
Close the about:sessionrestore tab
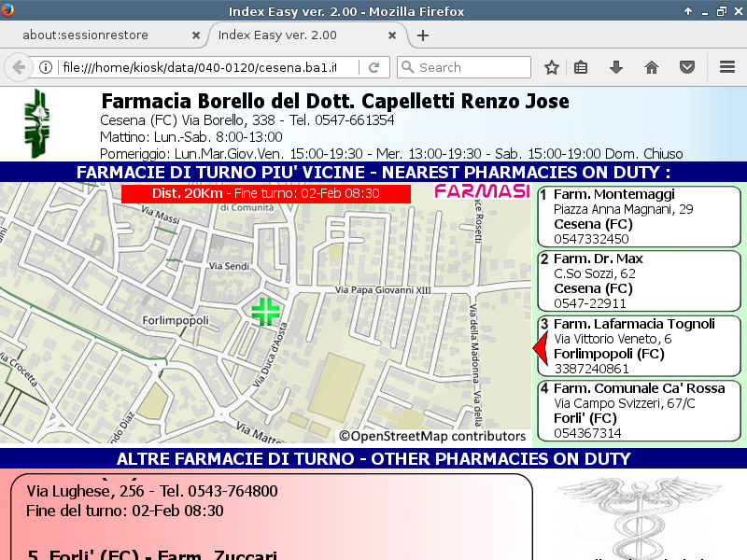tap(196, 35)
